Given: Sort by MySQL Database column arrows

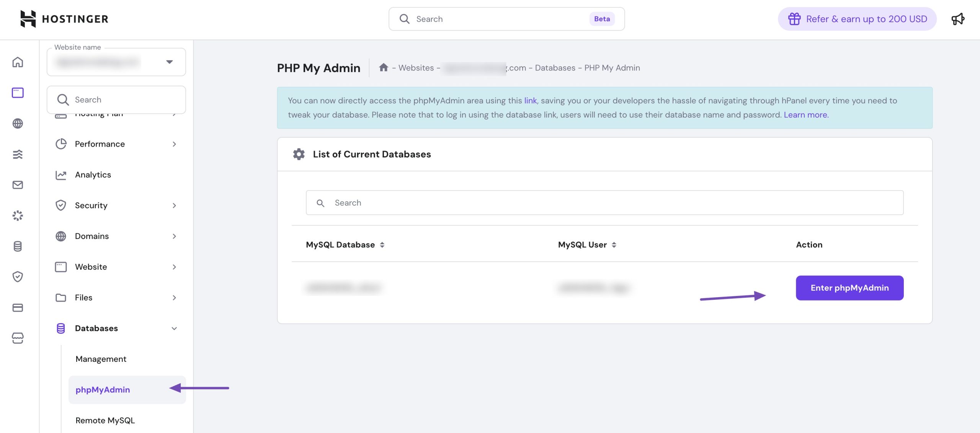Looking at the screenshot, I should [x=382, y=245].
